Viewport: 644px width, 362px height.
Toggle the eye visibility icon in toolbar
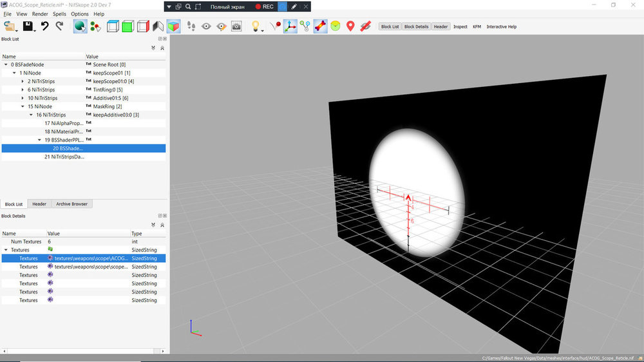click(206, 26)
